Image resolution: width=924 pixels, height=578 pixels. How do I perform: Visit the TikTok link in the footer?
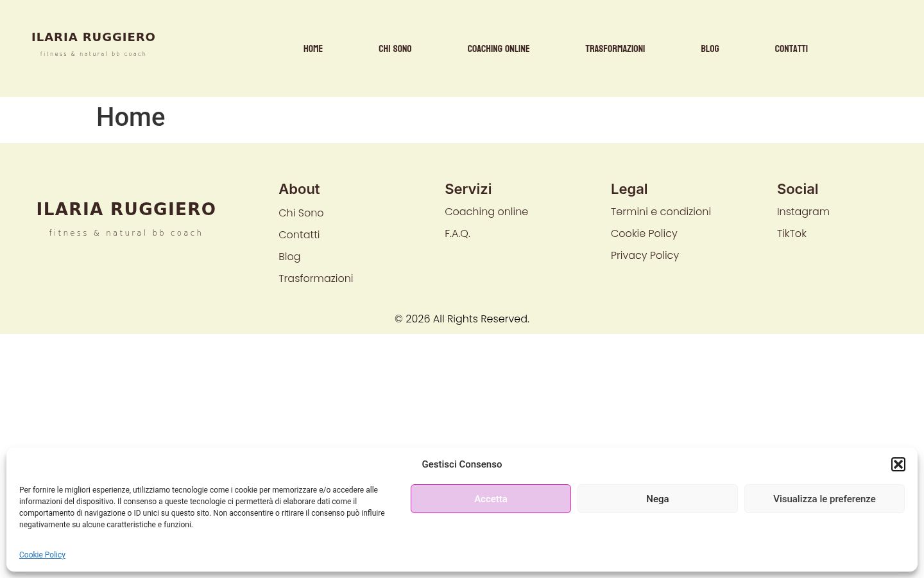[792, 234]
